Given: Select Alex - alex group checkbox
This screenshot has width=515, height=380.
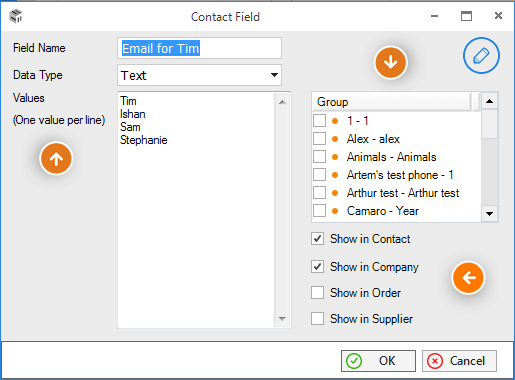Looking at the screenshot, I should pyautogui.click(x=319, y=139).
